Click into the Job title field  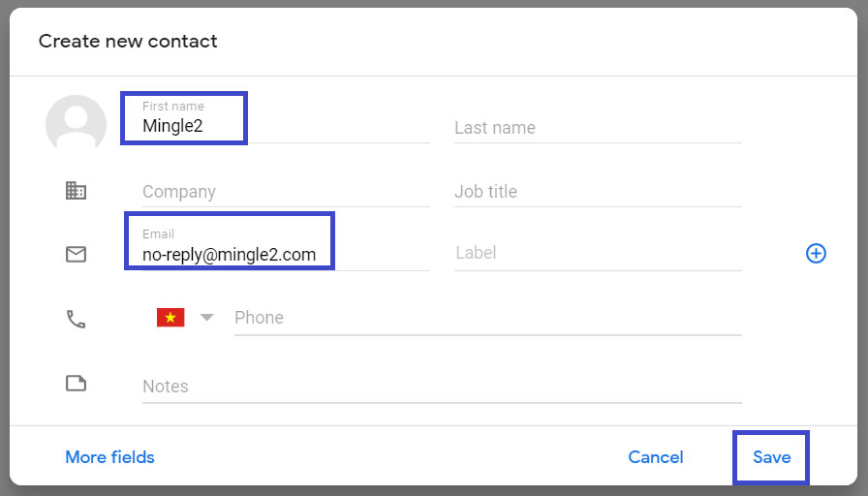pos(598,192)
